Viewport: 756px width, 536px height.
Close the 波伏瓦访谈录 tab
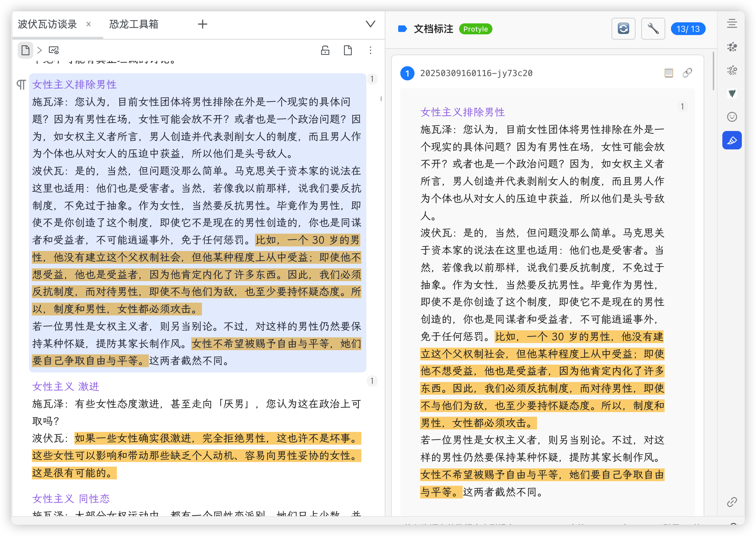[89, 24]
